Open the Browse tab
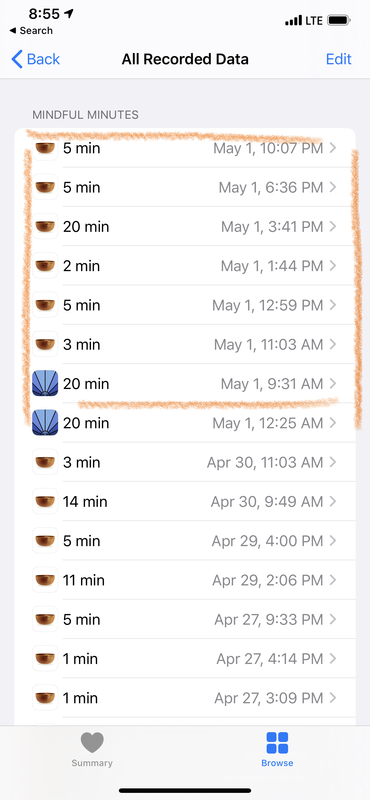This screenshot has width=370, height=800. tap(277, 750)
